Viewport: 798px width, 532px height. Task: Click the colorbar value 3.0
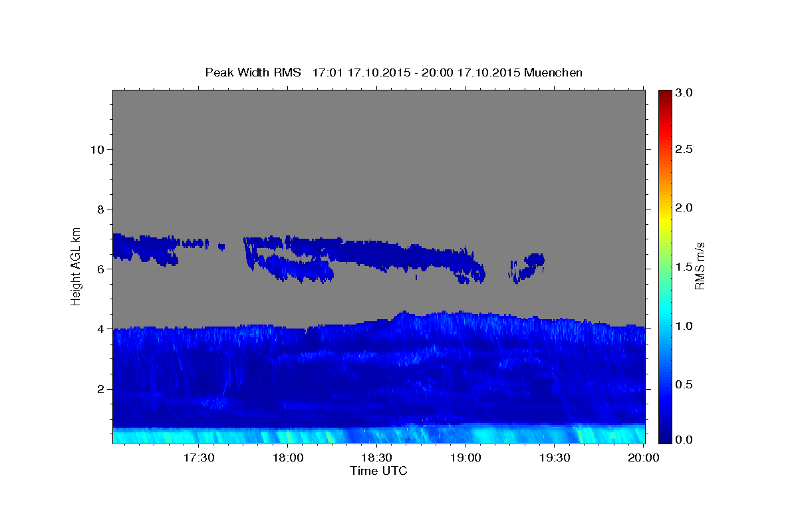tap(685, 92)
